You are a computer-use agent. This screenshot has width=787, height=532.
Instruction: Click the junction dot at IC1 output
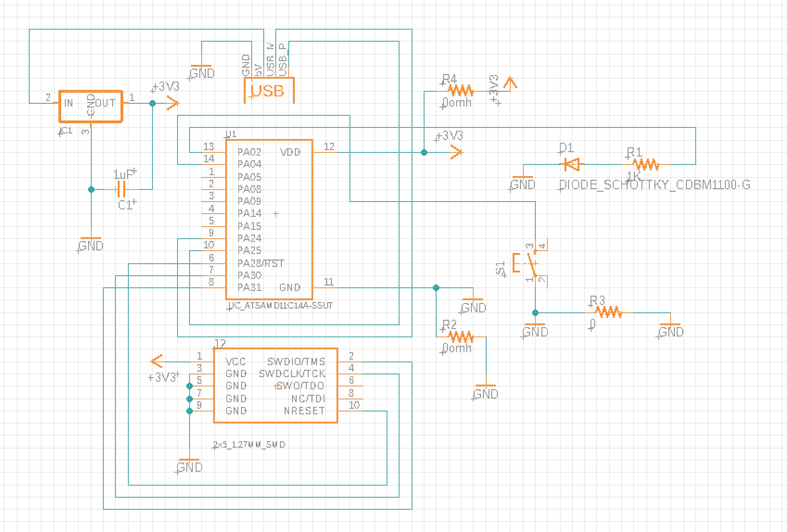[x=152, y=103]
